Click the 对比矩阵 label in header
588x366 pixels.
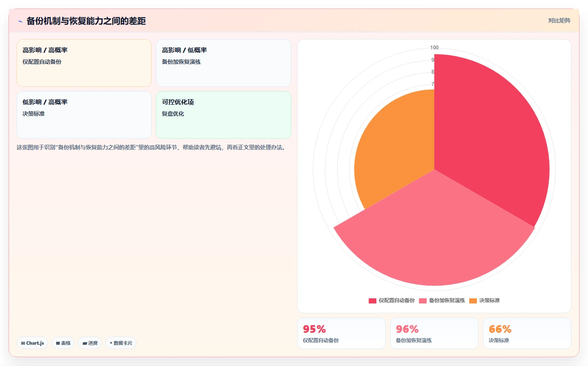tap(559, 20)
